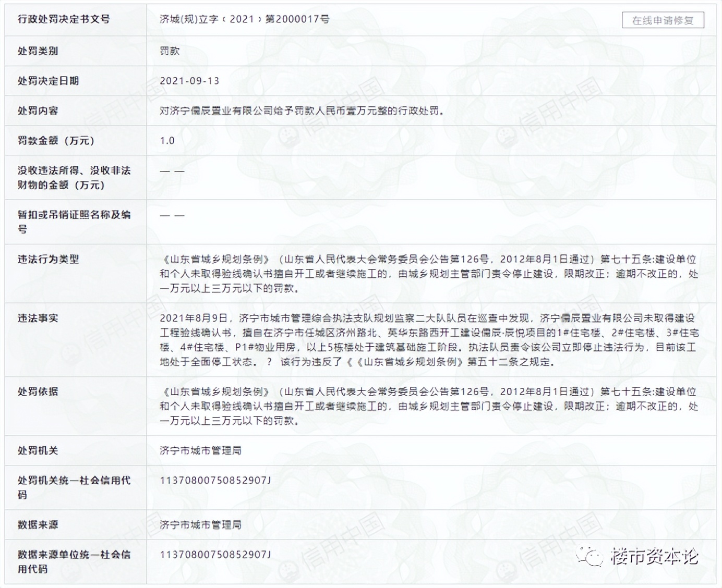722x588 pixels.
Task: Select the document number 济城(规)立字〔2021〕第2000017号
Action: pos(244,19)
